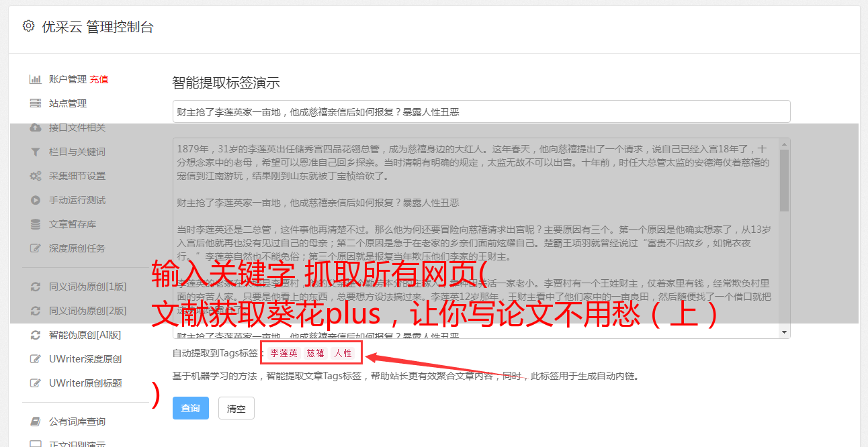
Task: Click the bar chart icon for 账户管理
Action: 36,79
